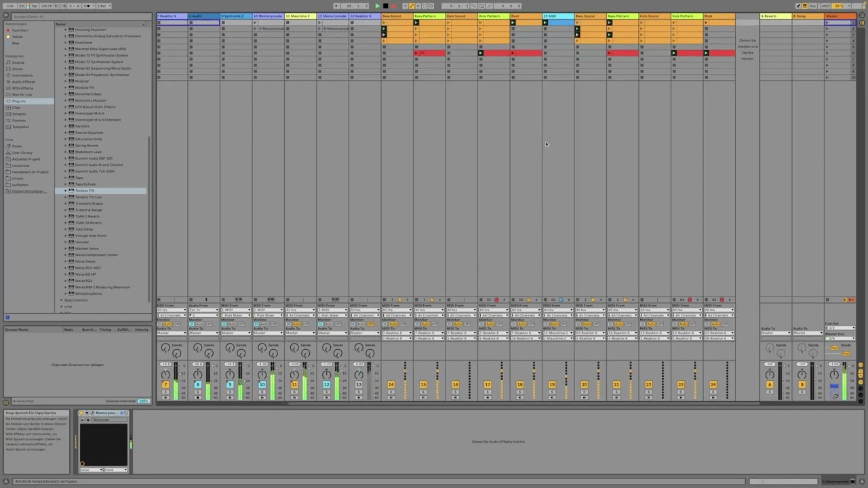868x488 pixels.
Task: Toggle track 14 activator button
Action: [391, 384]
